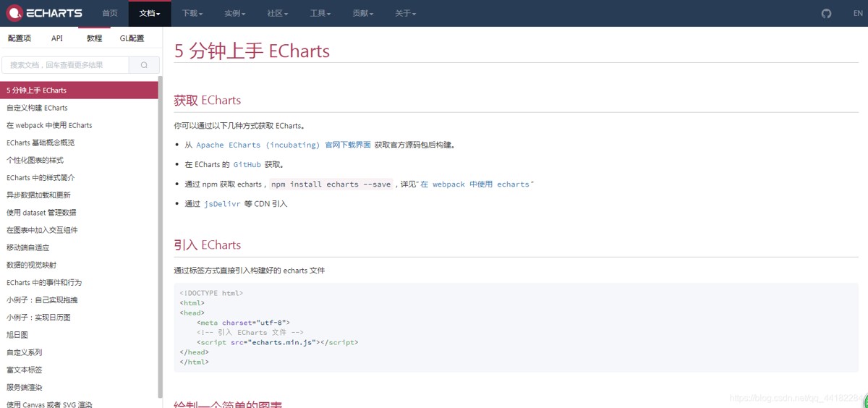Screen dimensions: 868x408
Task: Click the npm install echarts --save code
Action: pyautogui.click(x=331, y=184)
